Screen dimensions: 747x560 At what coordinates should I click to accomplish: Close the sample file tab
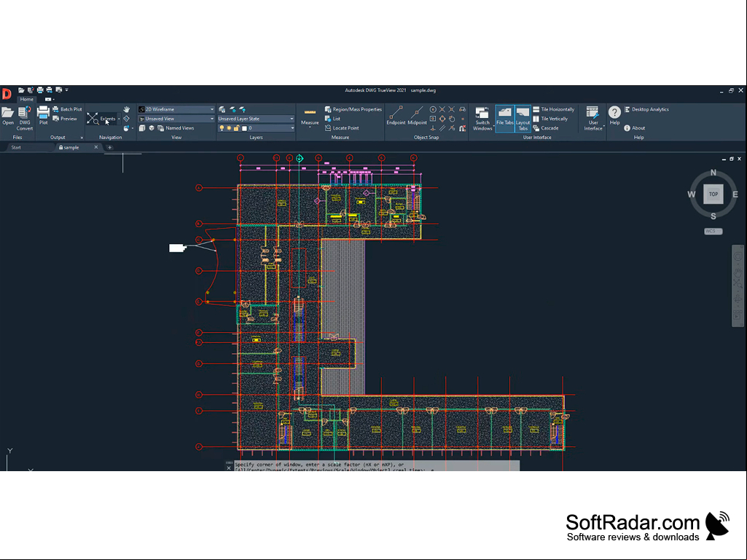click(95, 147)
